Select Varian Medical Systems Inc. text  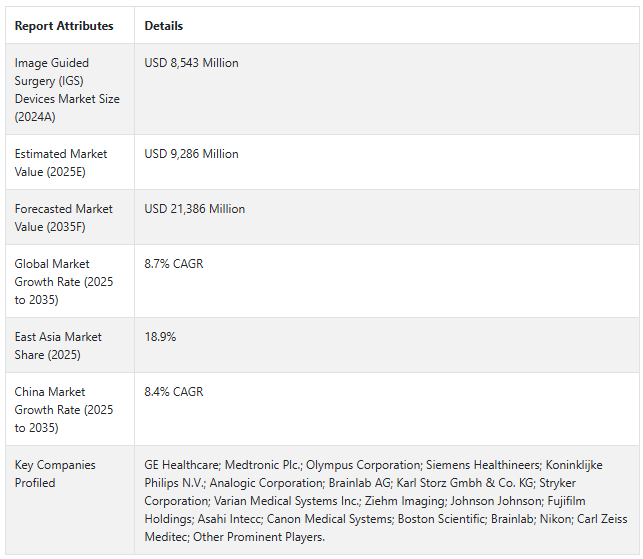[287, 501]
